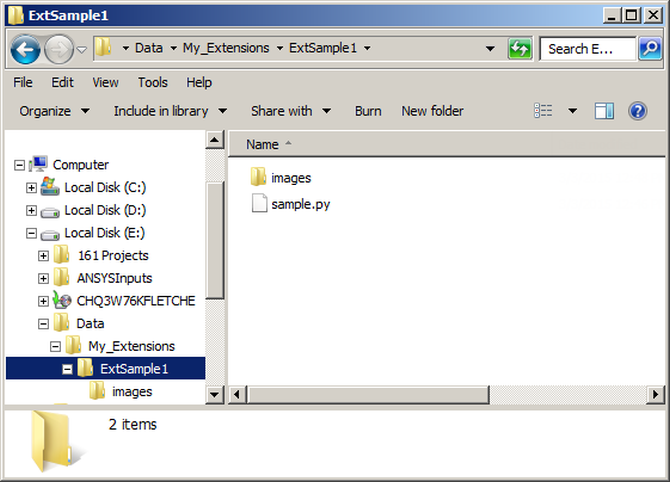The height and width of the screenshot is (482, 670).
Task: Click the tree pane scroll-up arrow
Action: click(215, 140)
